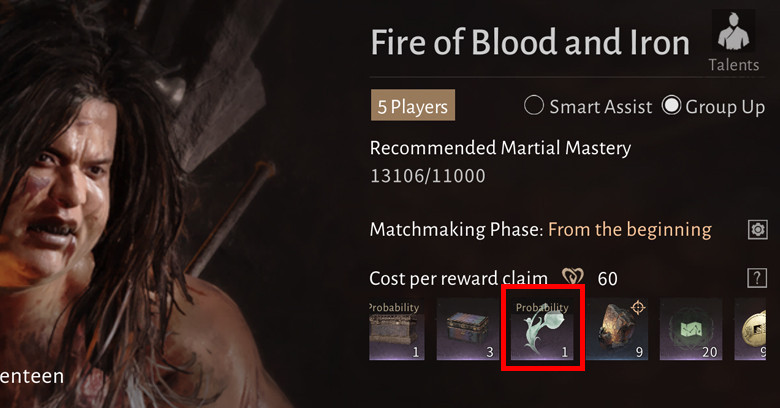Click the reward cost value 60
Image resolution: width=780 pixels, height=408 pixels.
(607, 279)
